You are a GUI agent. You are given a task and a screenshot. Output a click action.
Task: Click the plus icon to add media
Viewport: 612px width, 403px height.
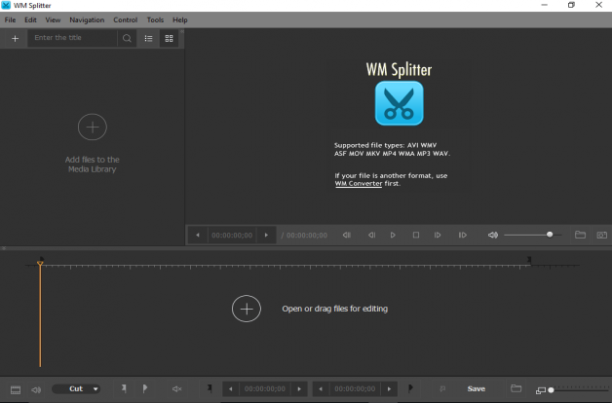pos(15,38)
